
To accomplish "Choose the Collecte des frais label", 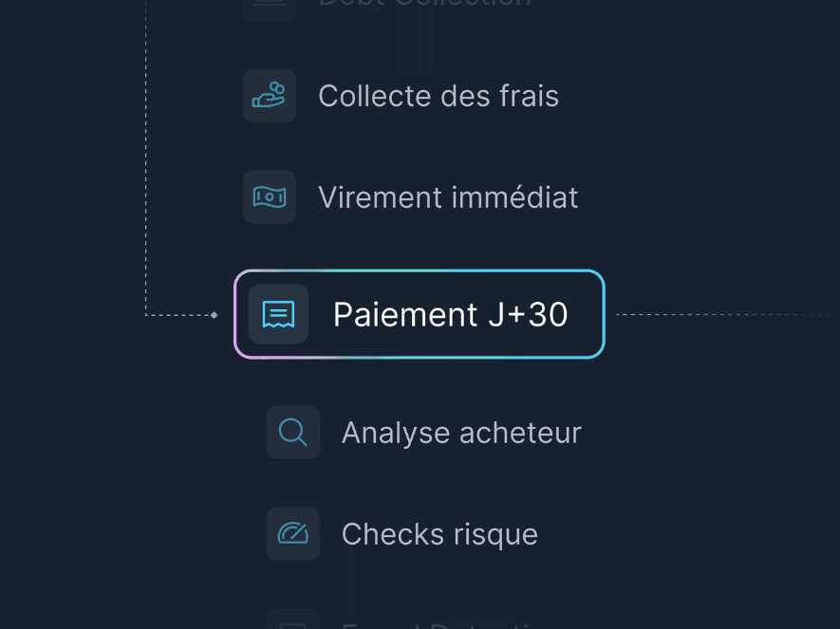I will tap(439, 97).
